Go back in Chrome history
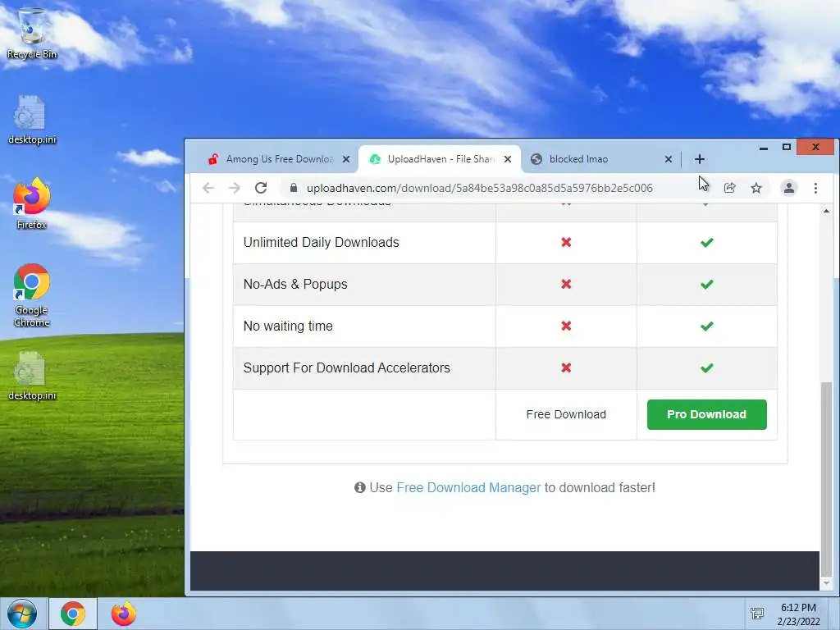This screenshot has width=840, height=630. tap(208, 188)
